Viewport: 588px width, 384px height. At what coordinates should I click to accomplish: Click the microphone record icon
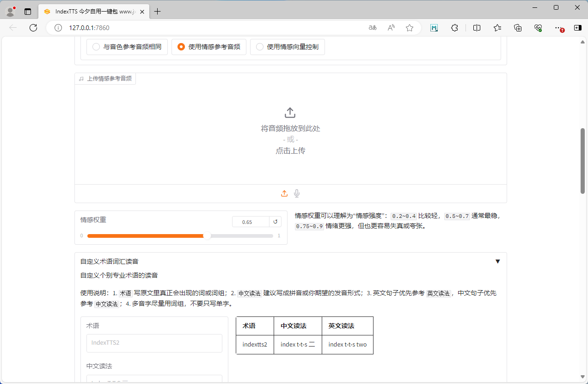coord(297,193)
